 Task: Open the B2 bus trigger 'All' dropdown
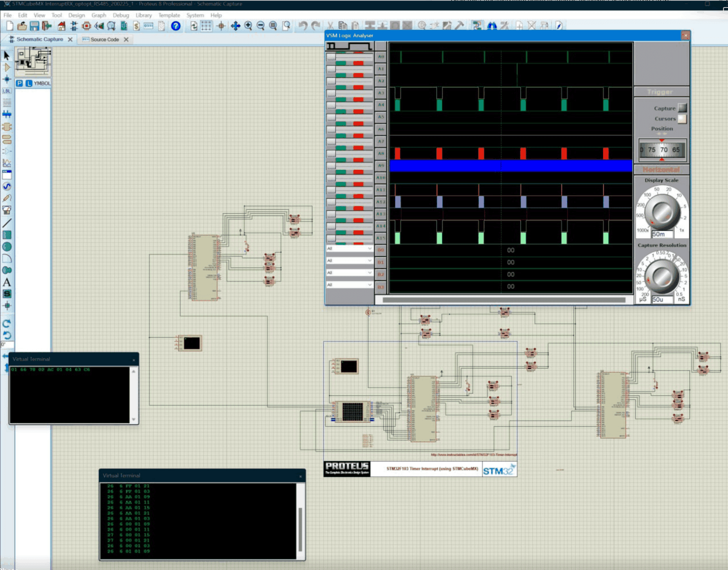(349, 273)
